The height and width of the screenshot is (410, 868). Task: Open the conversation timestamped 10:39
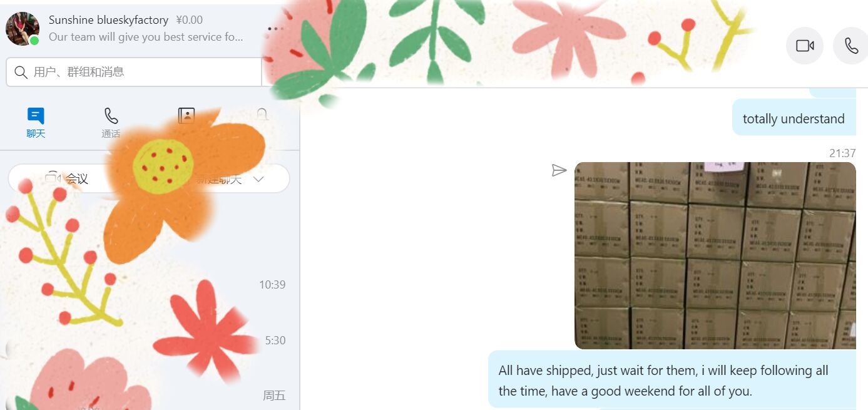pos(150,285)
